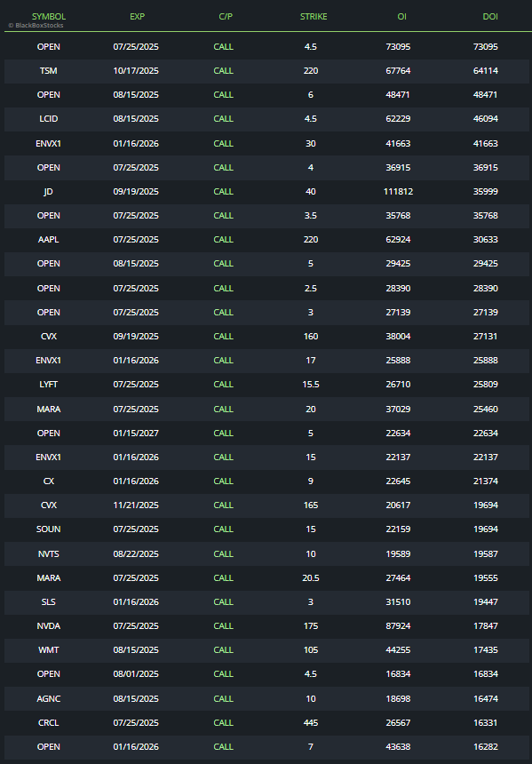Select the OI value 26567

(x=399, y=722)
